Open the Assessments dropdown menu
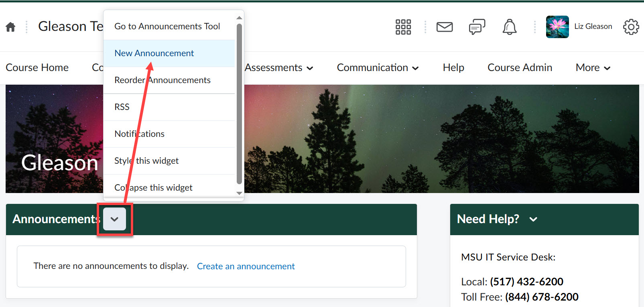 pyautogui.click(x=279, y=68)
